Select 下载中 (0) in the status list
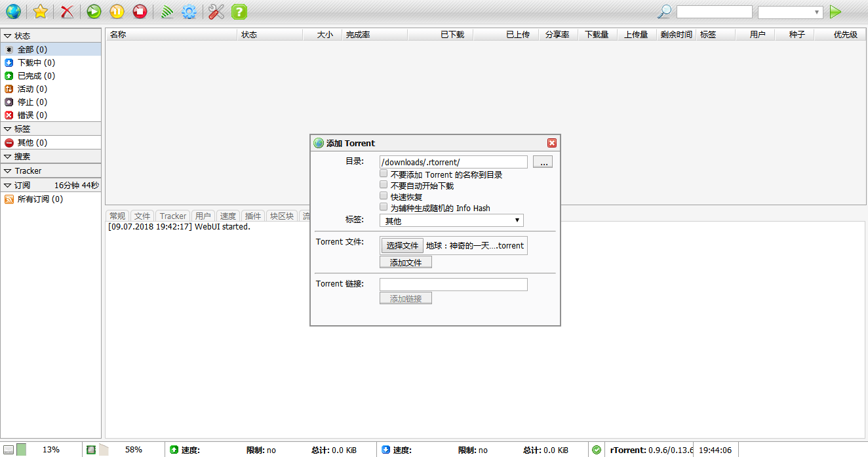Viewport: 868px width, 457px height. click(x=50, y=62)
